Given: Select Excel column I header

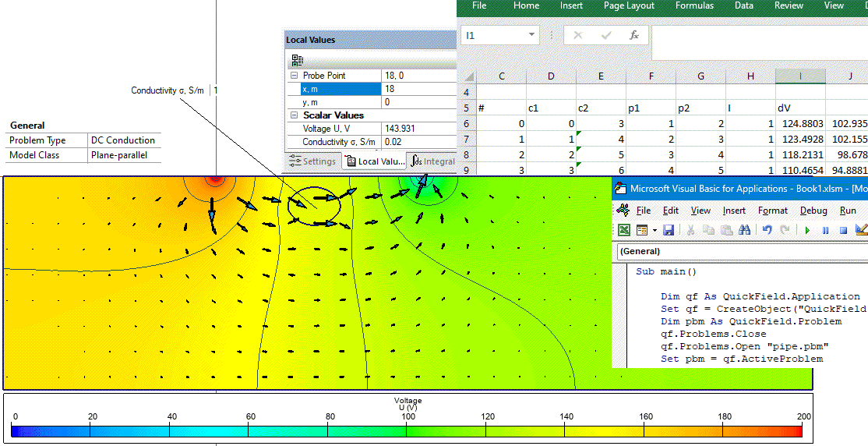Looking at the screenshot, I should [x=800, y=76].
